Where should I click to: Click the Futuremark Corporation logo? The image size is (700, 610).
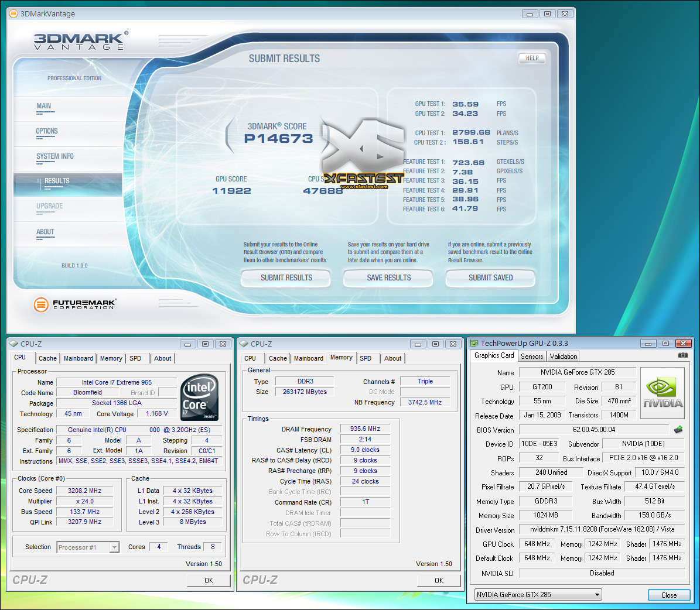pyautogui.click(x=74, y=304)
